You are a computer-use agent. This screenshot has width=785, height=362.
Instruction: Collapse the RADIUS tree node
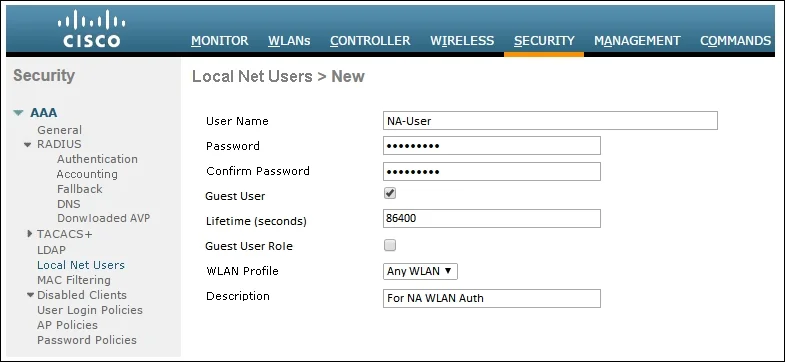(29, 145)
